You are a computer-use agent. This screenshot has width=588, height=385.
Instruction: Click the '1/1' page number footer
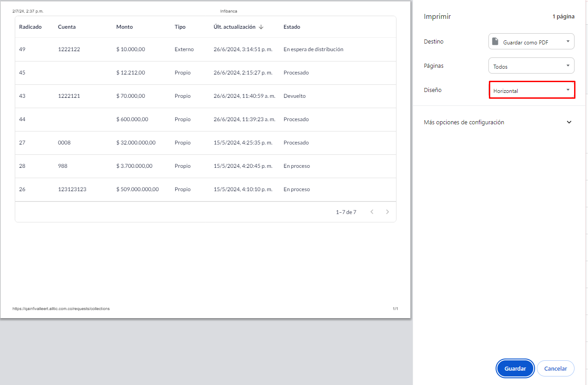coord(395,309)
